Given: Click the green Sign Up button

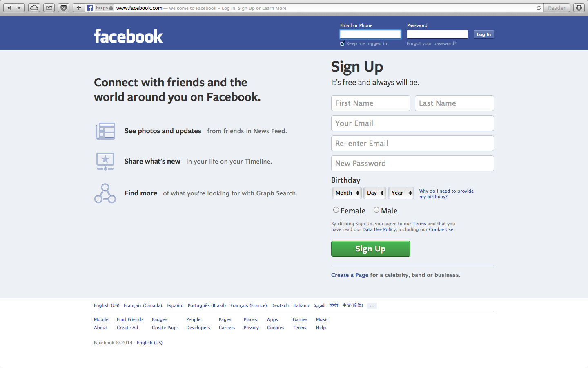Looking at the screenshot, I should (370, 249).
